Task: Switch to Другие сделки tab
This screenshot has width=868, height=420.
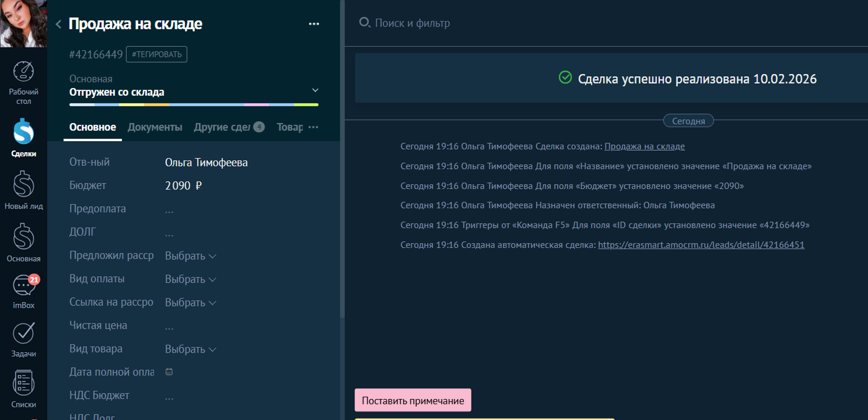Action: [x=222, y=127]
